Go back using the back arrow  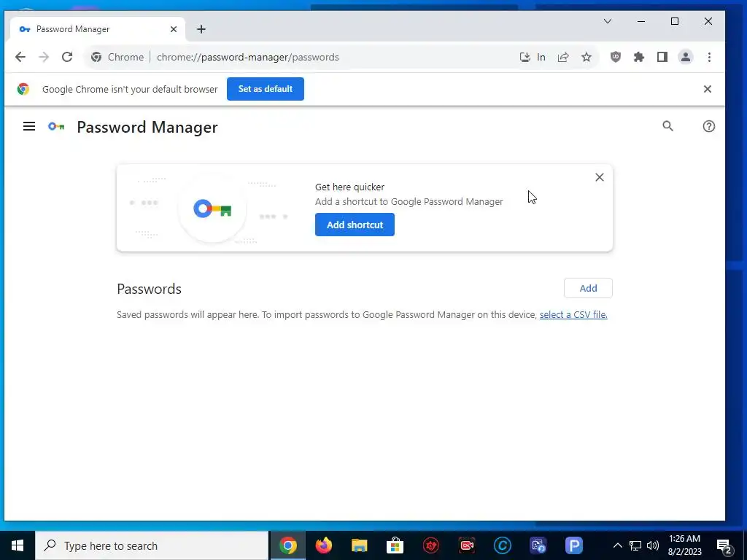tap(20, 57)
